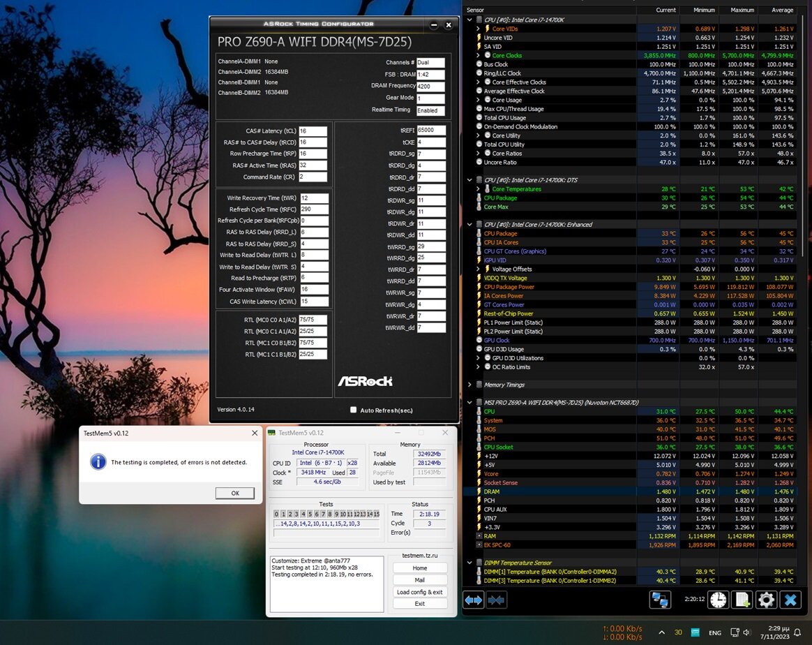Expand the Core Clocks row
The image size is (812, 645).
pos(478,55)
